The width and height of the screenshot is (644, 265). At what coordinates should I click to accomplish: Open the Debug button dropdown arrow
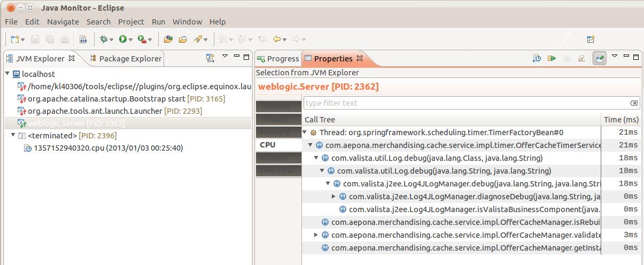pyautogui.click(x=112, y=40)
